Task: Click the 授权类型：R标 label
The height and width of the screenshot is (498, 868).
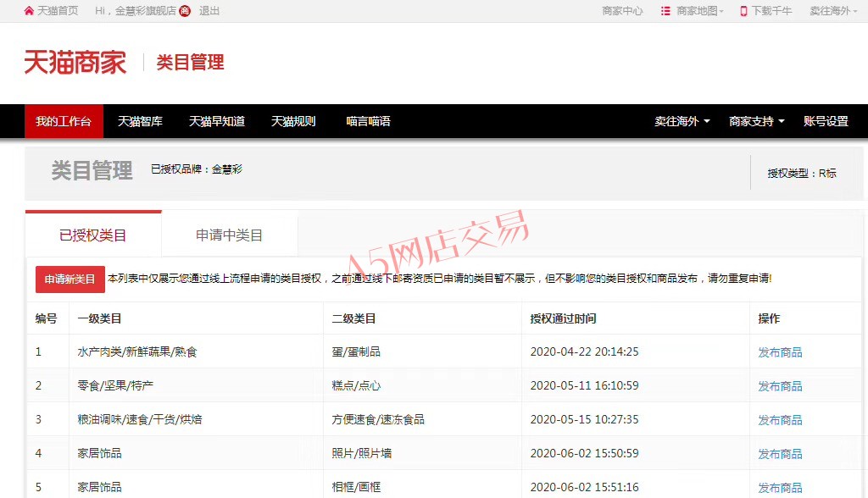Action: coord(802,173)
